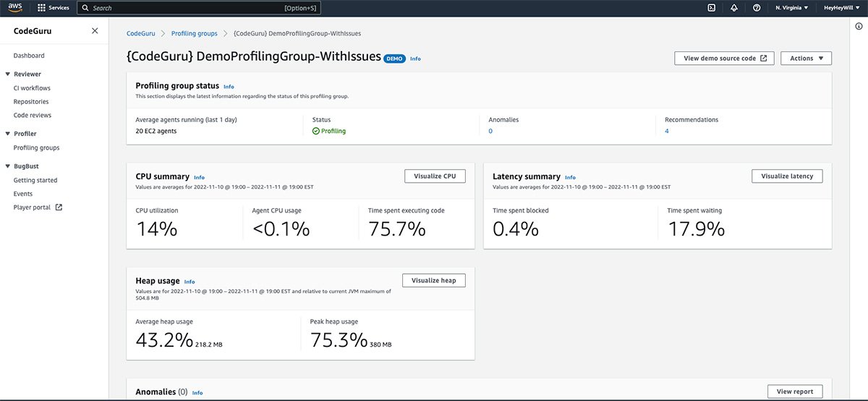This screenshot has height=401, width=868.
Task: Collapse the Reviewer section in sidebar
Action: pyautogui.click(x=7, y=74)
